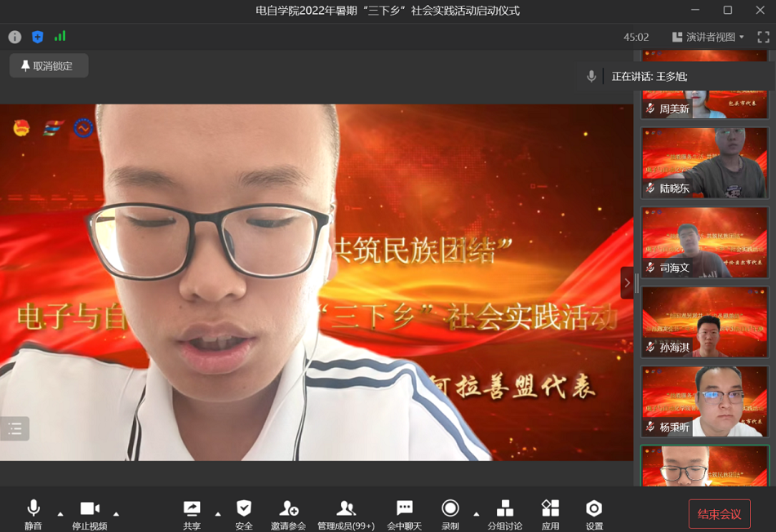Toggle camera with Stop Video (停止视频)
This screenshot has width=776, height=532.
(89, 514)
